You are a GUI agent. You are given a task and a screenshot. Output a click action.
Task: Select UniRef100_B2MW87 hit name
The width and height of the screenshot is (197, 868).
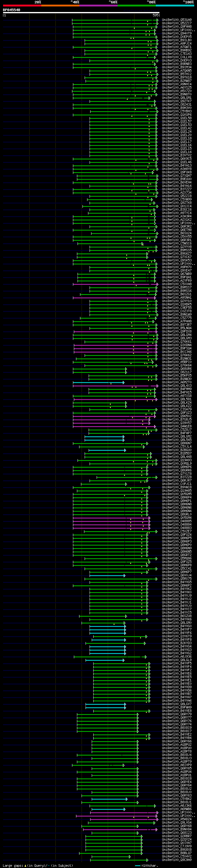tap(177, 81)
